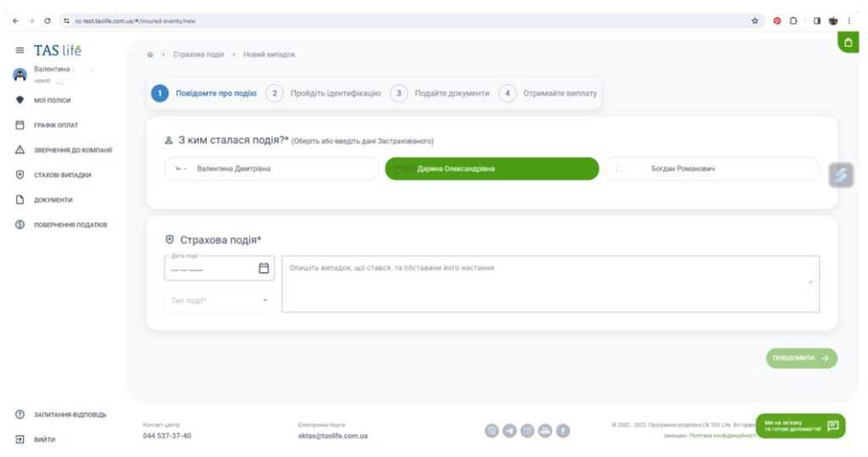Click the green ПОВІДОМИТИ button
Screen dimensions: 868x457
click(x=801, y=358)
